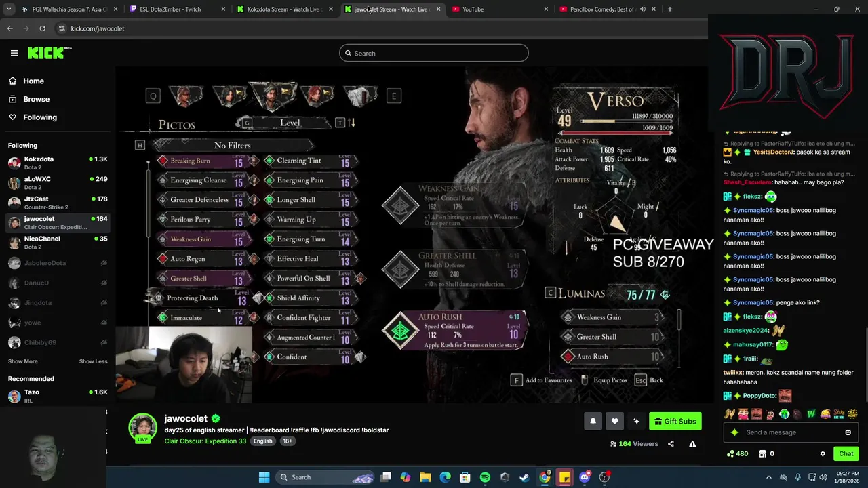Open Microsoft Edge from the taskbar
The height and width of the screenshot is (488, 868).
[445, 477]
